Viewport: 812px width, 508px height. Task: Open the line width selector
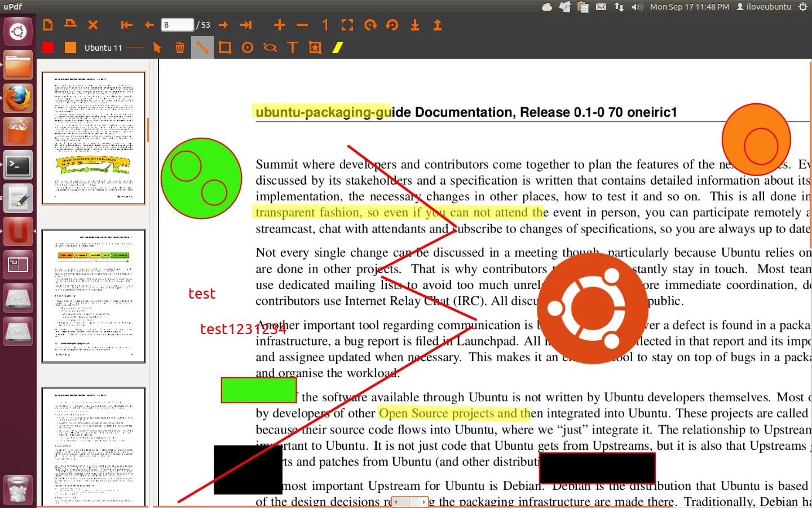pos(135,48)
